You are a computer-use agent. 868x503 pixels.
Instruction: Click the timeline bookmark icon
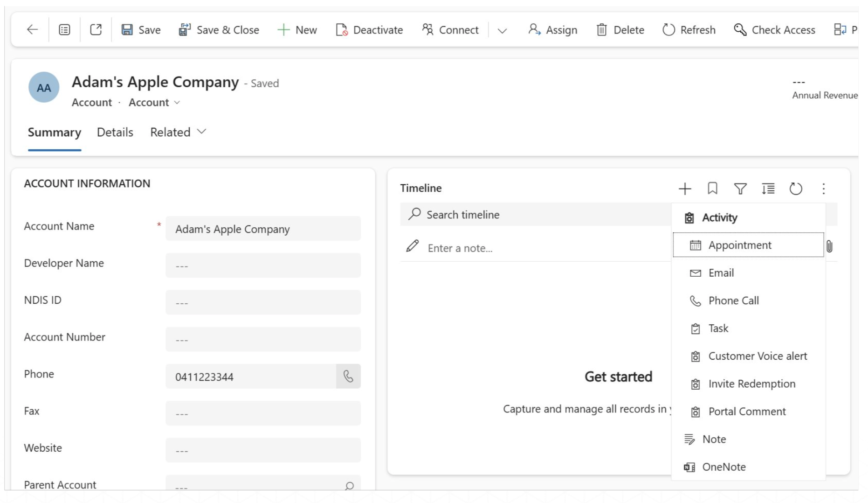click(x=712, y=189)
